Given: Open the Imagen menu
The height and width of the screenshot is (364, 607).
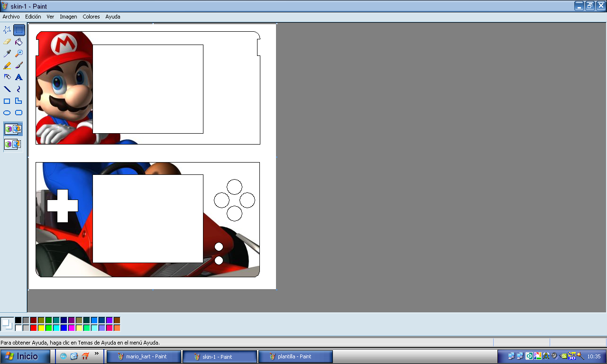Looking at the screenshot, I should 68,17.
